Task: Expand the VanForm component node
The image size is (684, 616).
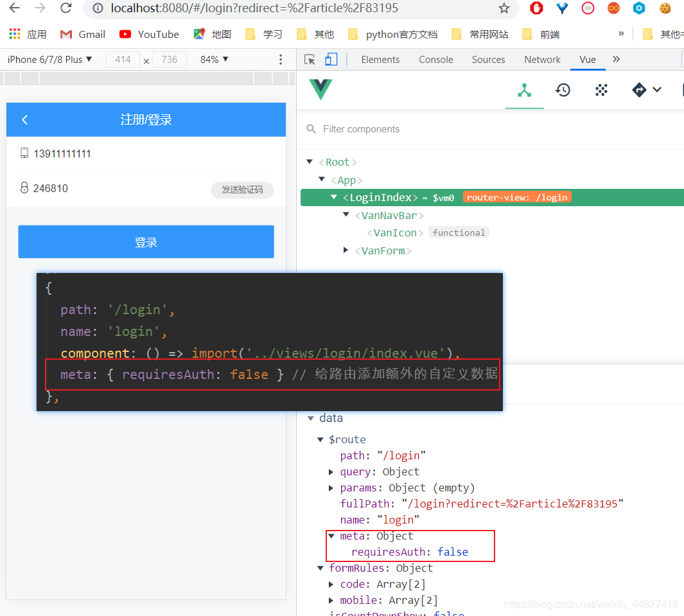Action: pos(346,250)
